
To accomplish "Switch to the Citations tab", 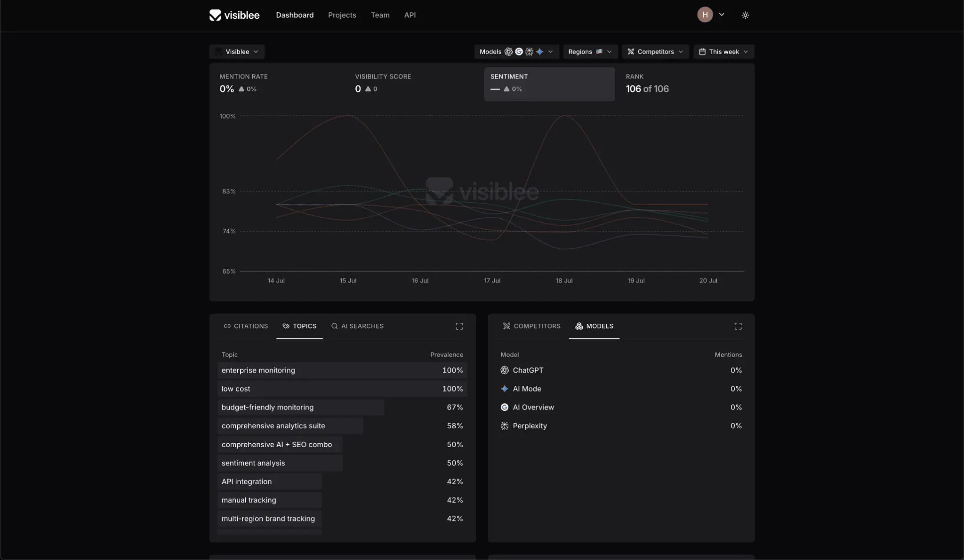I will point(245,326).
